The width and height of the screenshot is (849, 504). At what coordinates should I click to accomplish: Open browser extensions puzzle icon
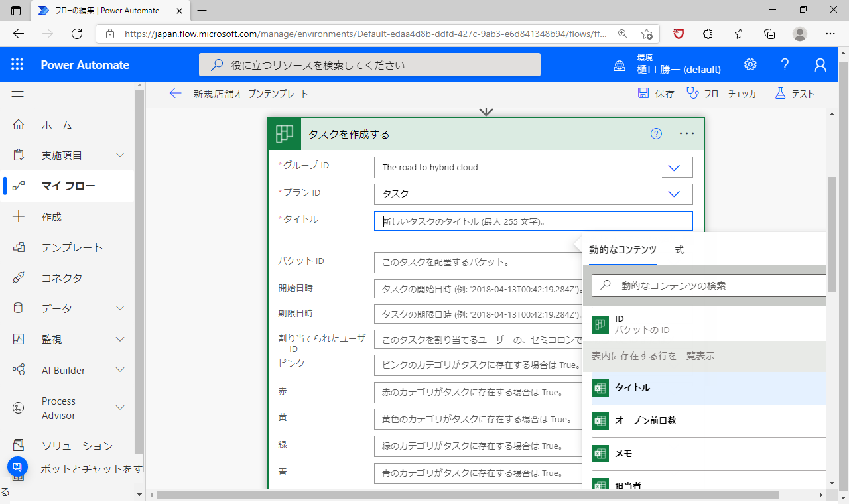708,34
